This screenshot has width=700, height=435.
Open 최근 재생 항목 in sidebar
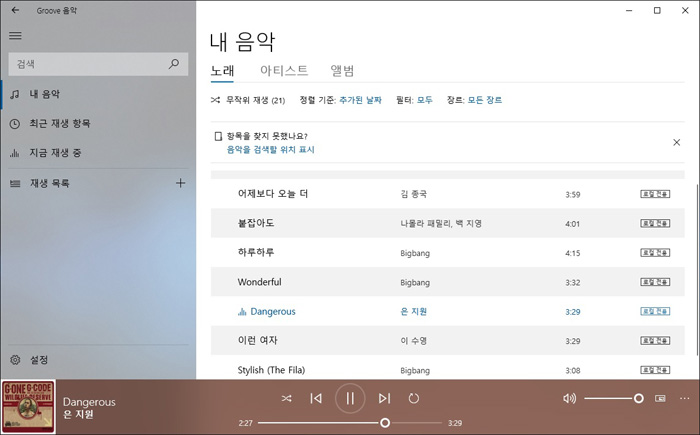(98, 124)
